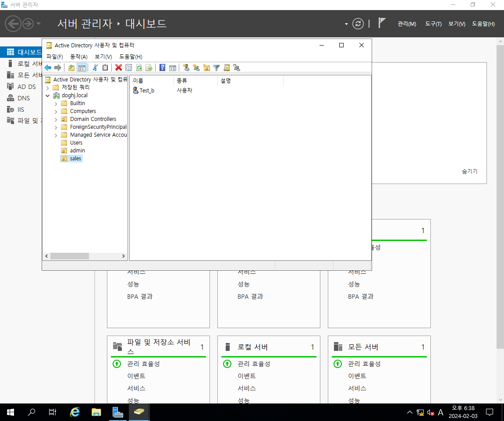Viewport: 504px width, 421px height.
Task: Click 서비스 in 파일 및 저장소 서비스 tile
Action: coord(136,388)
